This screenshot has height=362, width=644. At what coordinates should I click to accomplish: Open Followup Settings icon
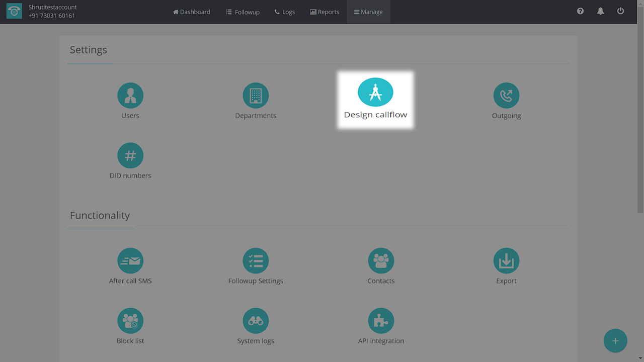[256, 261]
